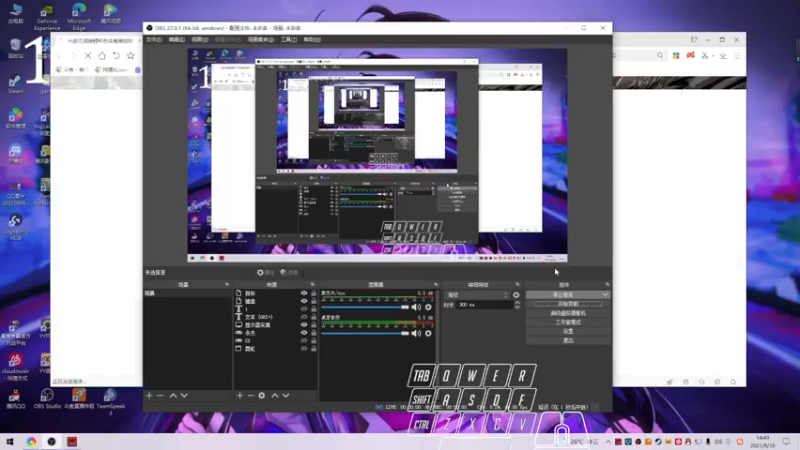Click the OBS preview canvas
Screen dimensions: 800x450
[377, 156]
